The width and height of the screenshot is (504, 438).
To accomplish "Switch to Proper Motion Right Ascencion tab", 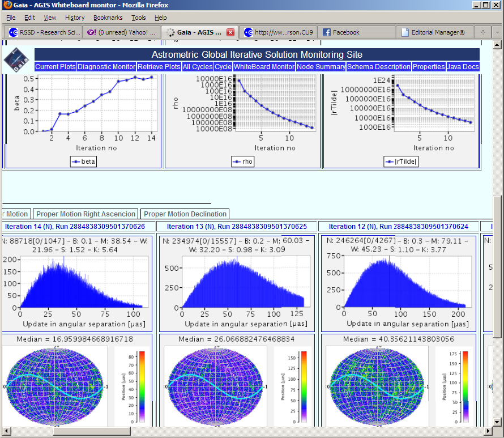I will click(86, 214).
